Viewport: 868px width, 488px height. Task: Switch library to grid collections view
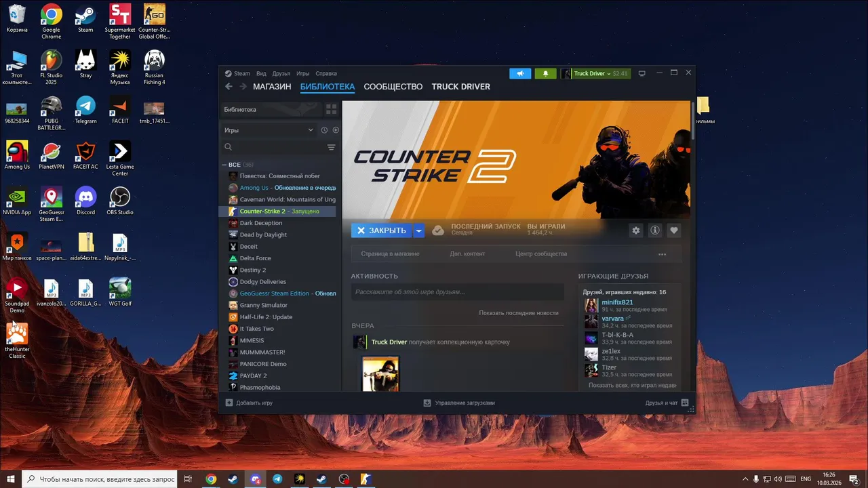(x=331, y=109)
